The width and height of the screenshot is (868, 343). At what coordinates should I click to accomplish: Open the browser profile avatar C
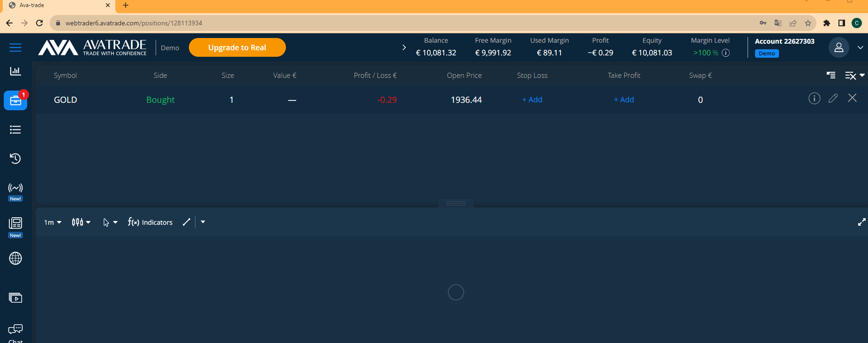pos(857,23)
